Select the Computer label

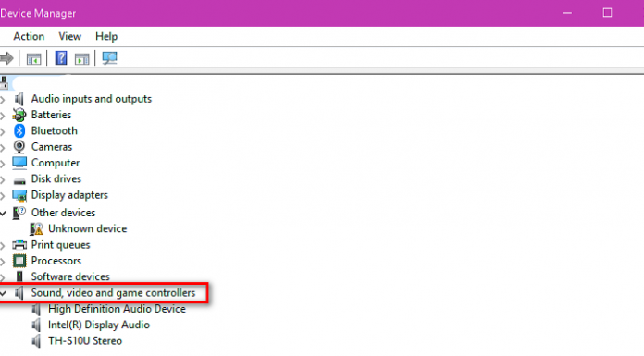[56, 163]
